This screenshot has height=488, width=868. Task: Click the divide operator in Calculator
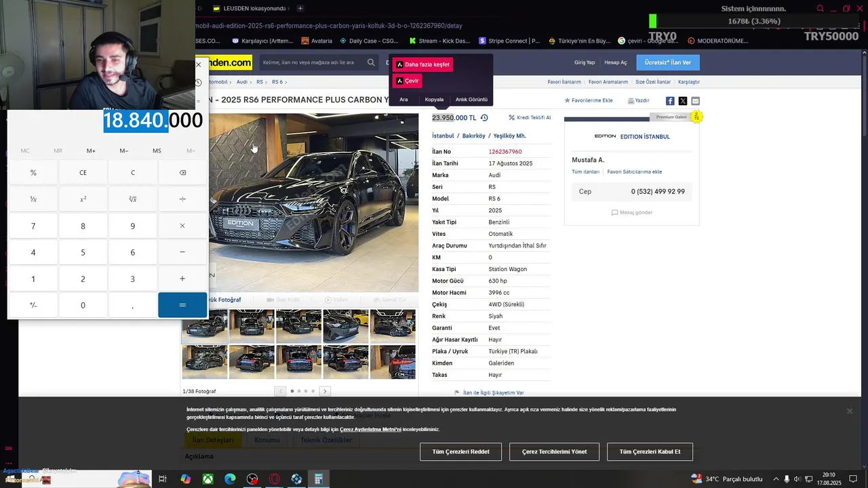pos(182,199)
